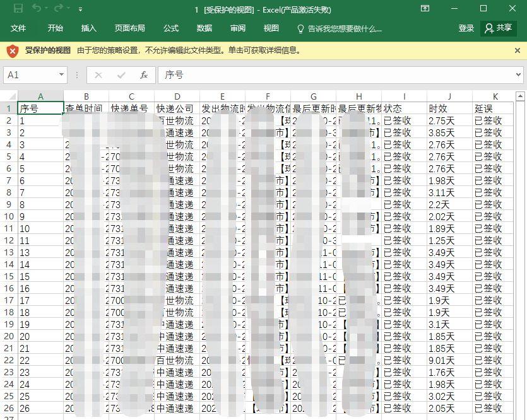This screenshot has height=420, width=527.
Task: Click the Insert Function fx icon
Action: pos(144,75)
